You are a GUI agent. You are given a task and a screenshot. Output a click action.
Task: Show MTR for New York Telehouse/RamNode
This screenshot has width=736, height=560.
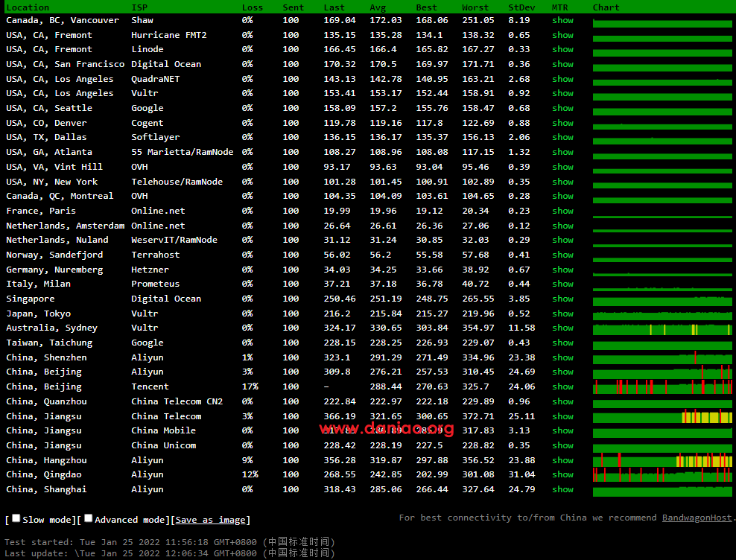tap(562, 182)
